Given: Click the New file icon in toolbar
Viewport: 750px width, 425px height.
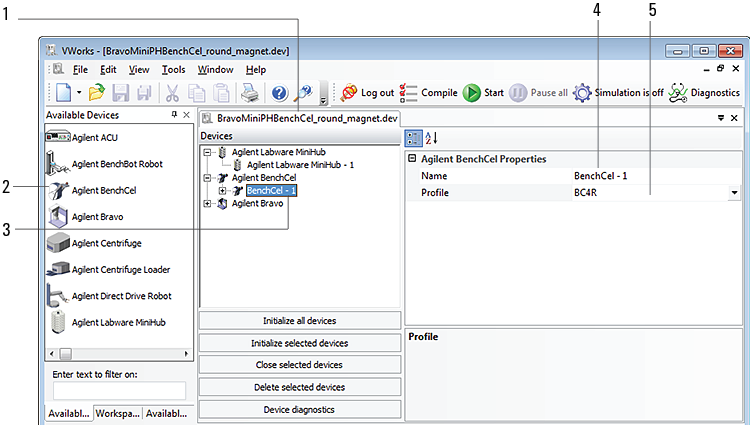Looking at the screenshot, I should point(62,93).
